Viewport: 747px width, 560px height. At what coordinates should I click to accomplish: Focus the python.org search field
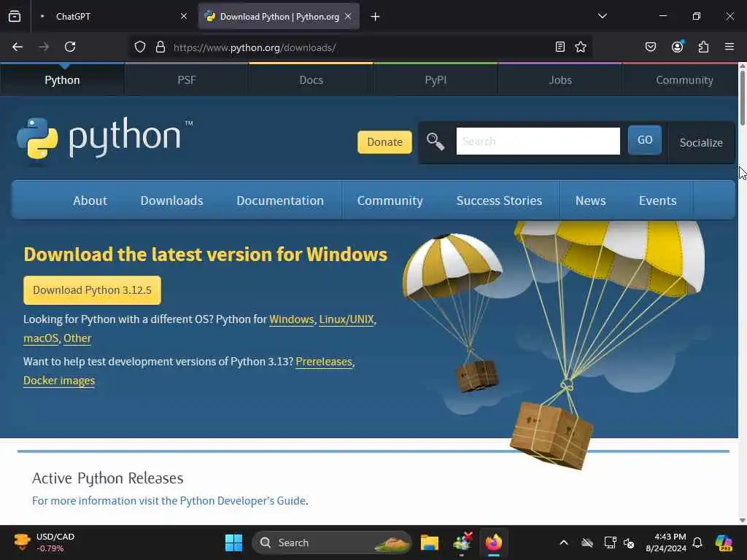point(538,141)
